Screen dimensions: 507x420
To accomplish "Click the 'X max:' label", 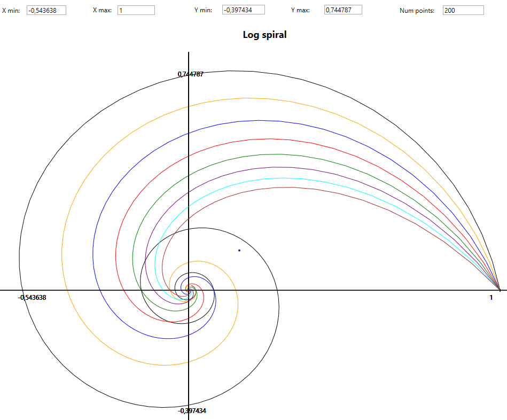I will tap(102, 10).
